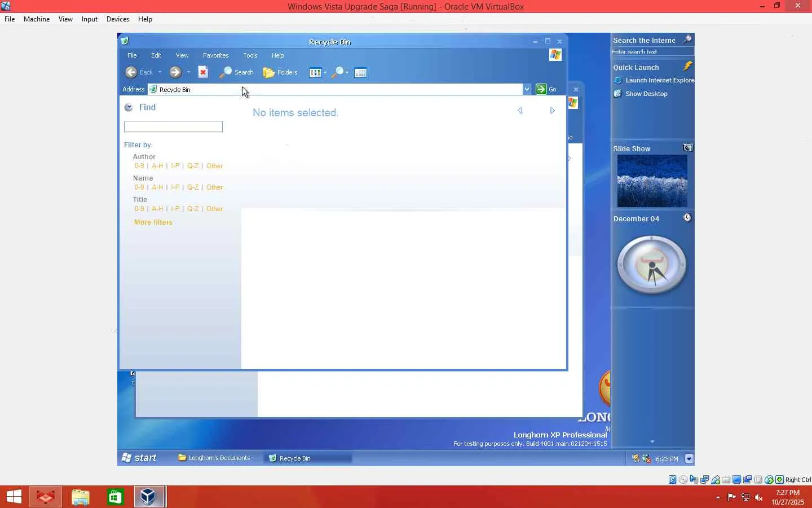The width and height of the screenshot is (812, 508).
Task: Click the VirtualBox optical disc status icon
Action: [x=683, y=480]
